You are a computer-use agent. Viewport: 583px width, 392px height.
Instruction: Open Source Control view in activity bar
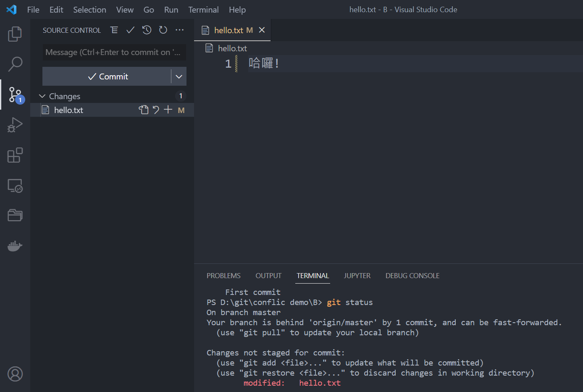coord(15,95)
